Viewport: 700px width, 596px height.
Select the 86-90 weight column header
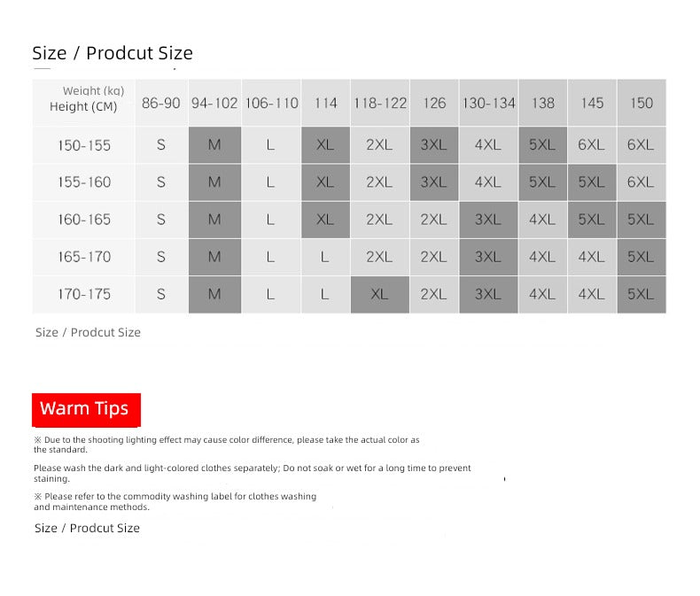click(161, 103)
